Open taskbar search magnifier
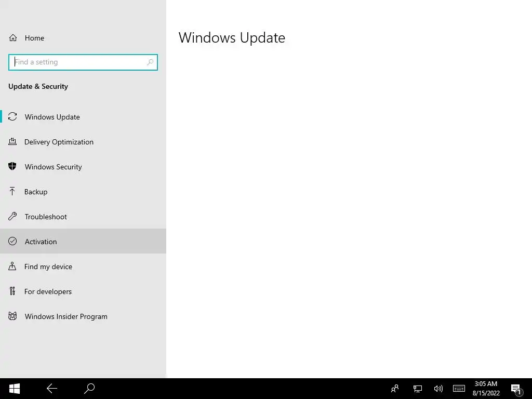 [89, 389]
